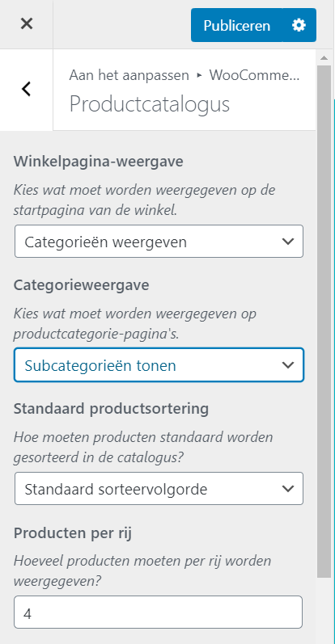Go back using the left chevron arrow

pyautogui.click(x=27, y=89)
